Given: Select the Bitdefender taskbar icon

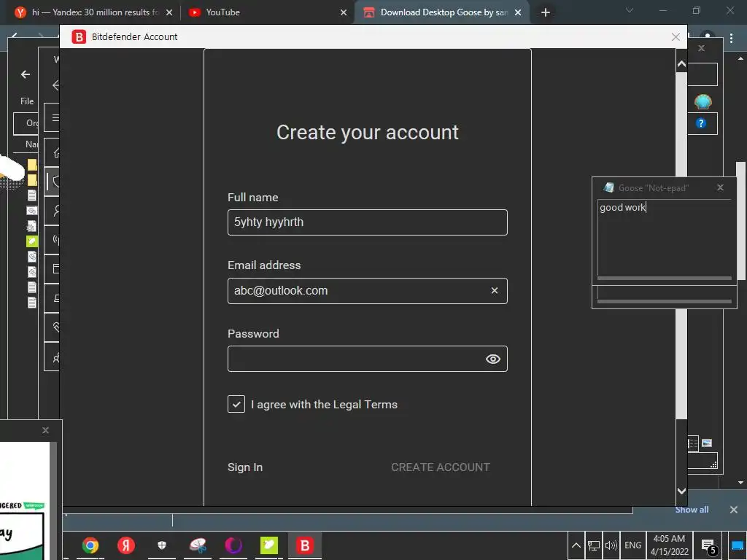Looking at the screenshot, I should [x=304, y=545].
